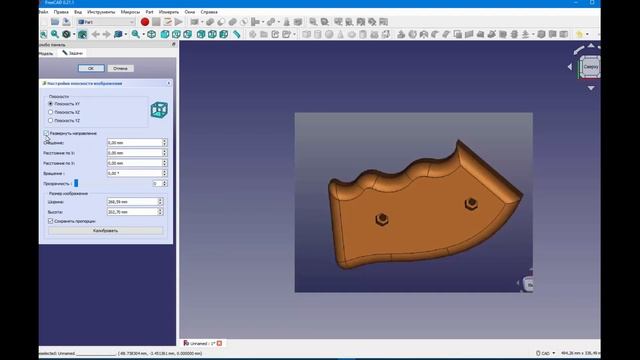Click the execute macro play icon
Viewport: 640px width, 360px height.
pyautogui.click(x=179, y=22)
